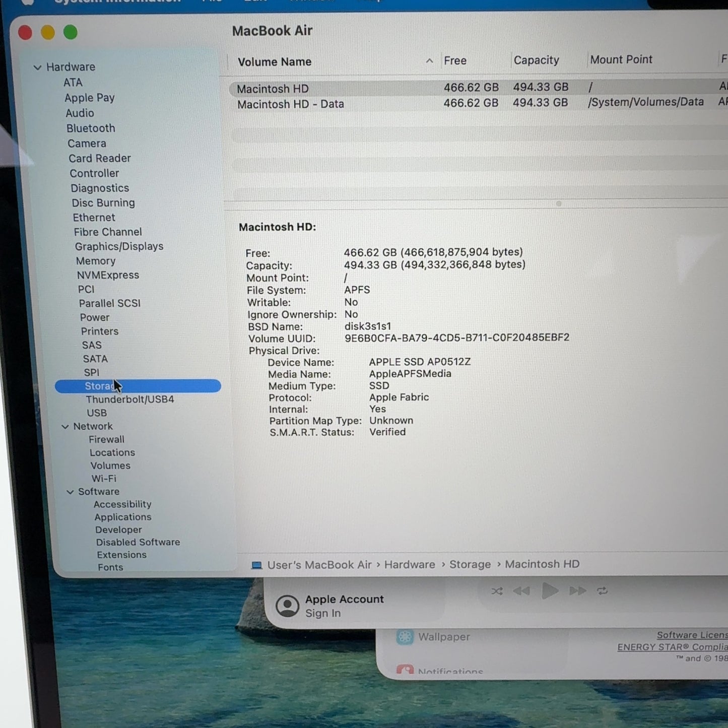
Task: Select Accessibility under Software
Action: 122,504
